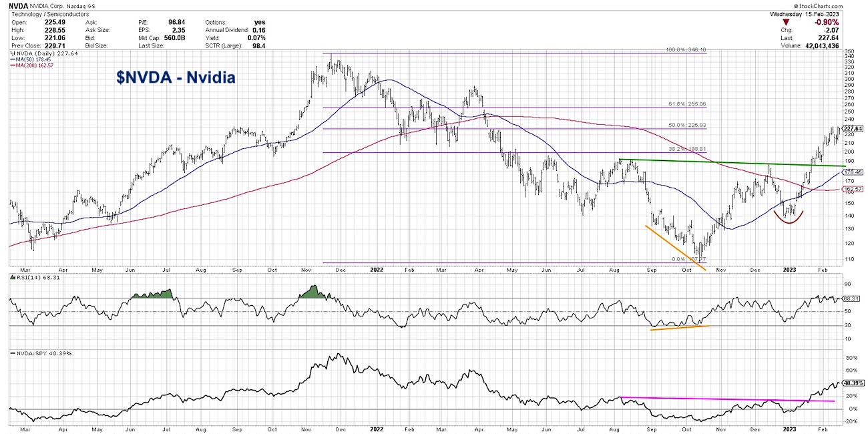Click the 38.2%: 198.81 Fibonacci label
Viewport: 868px width, 434px height.
pyautogui.click(x=687, y=150)
